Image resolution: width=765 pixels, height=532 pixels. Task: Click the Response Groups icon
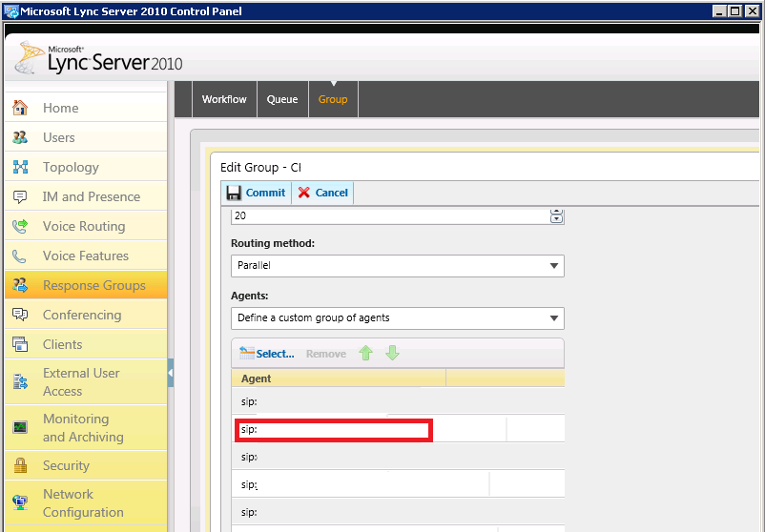click(20, 285)
